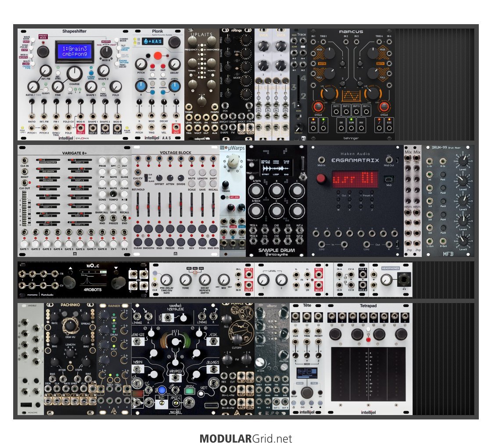Viewport: 492px width, 448px height.
Task: Click the GATE 1 button on Varigate 8+
Action: click(x=24, y=243)
